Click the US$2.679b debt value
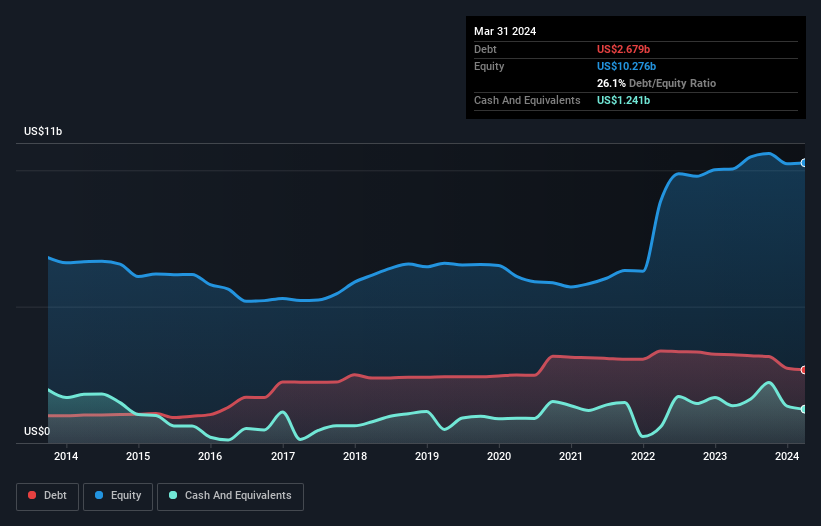 pyautogui.click(x=623, y=49)
